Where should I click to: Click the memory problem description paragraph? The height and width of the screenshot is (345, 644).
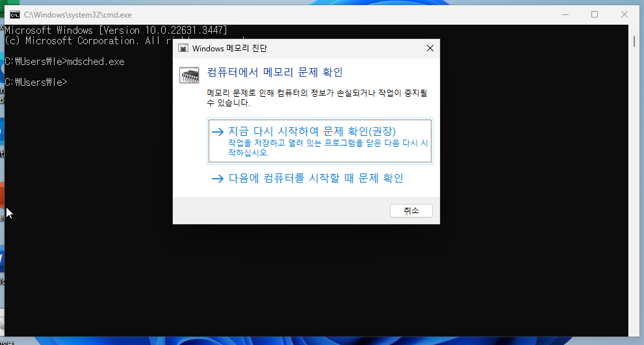tap(317, 97)
